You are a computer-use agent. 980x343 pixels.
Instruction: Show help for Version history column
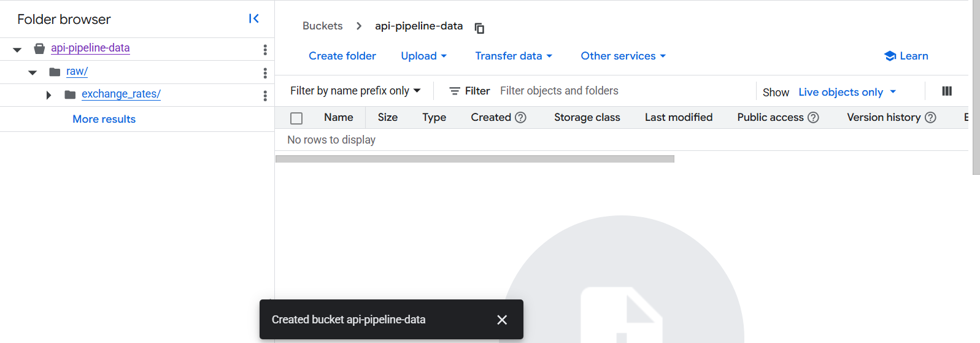(930, 117)
